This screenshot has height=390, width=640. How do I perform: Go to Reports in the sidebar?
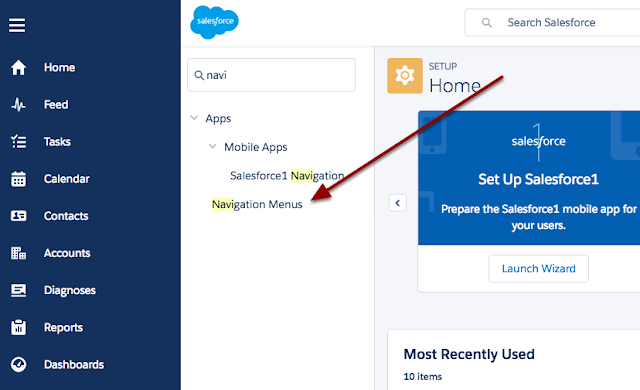click(63, 327)
